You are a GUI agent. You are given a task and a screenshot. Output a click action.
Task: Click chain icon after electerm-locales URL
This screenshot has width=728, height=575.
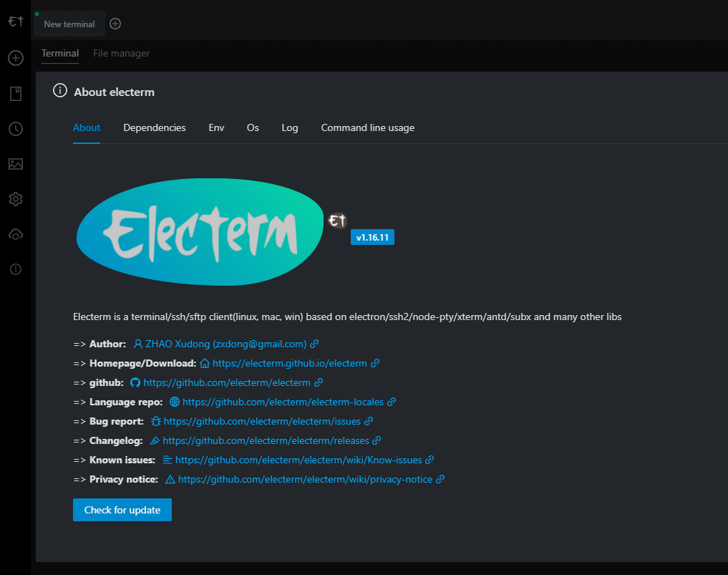(392, 402)
